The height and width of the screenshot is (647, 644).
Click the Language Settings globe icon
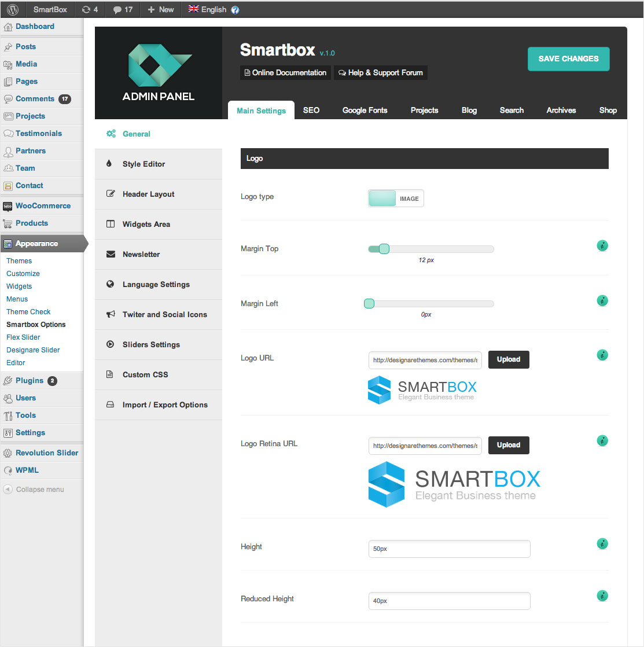tap(110, 284)
